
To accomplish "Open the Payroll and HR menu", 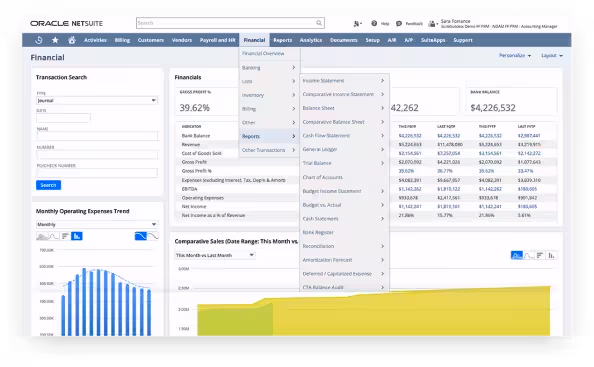I will pos(217,40).
